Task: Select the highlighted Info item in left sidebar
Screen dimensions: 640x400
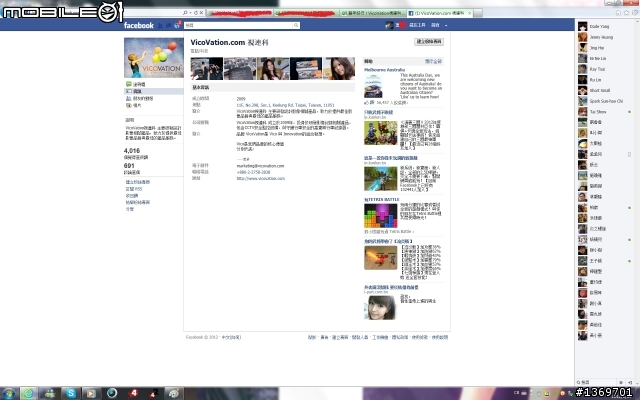Action: [154, 91]
